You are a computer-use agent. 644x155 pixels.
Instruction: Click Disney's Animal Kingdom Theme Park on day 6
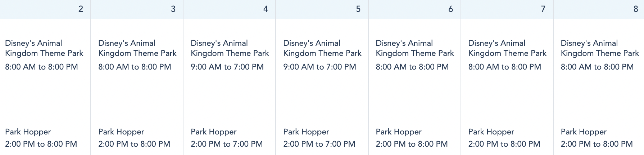(x=414, y=48)
